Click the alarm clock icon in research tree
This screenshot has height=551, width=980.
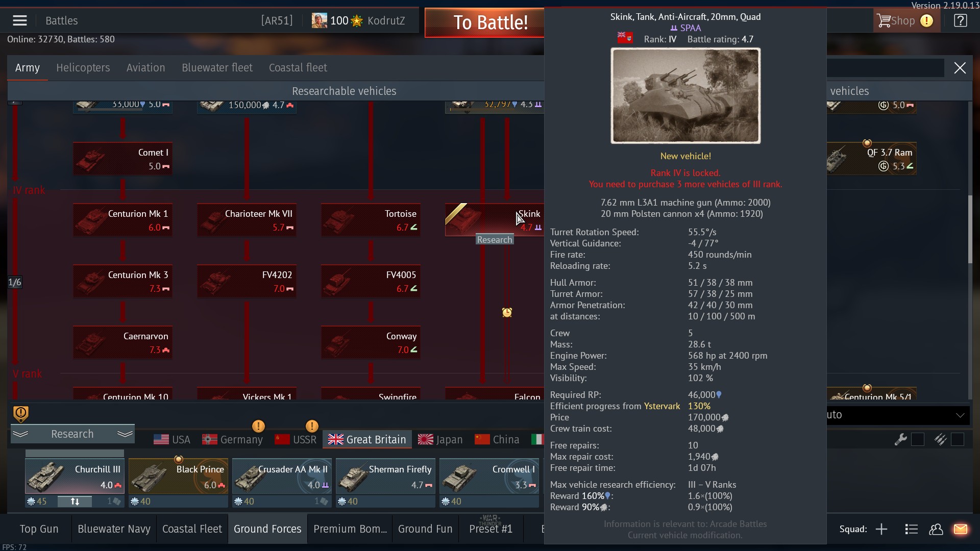click(x=507, y=312)
